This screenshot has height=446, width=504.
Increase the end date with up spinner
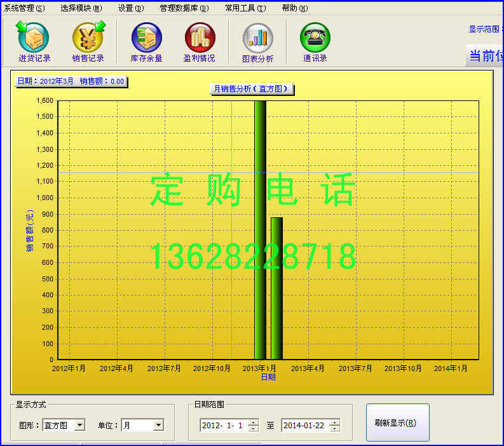334,422
